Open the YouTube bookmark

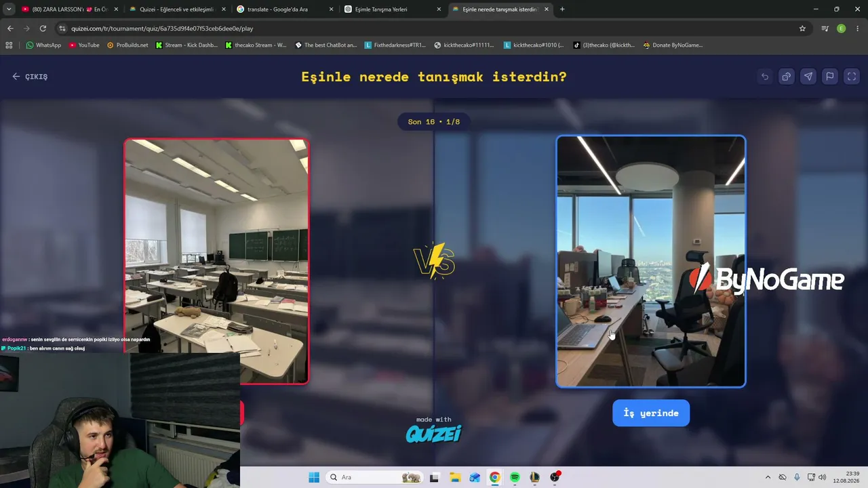click(x=84, y=45)
